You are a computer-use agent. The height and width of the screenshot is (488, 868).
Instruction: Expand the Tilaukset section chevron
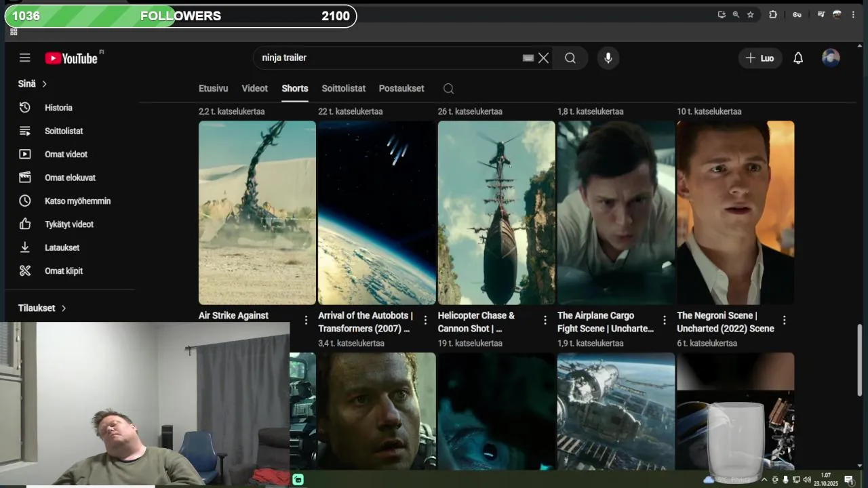coord(64,308)
